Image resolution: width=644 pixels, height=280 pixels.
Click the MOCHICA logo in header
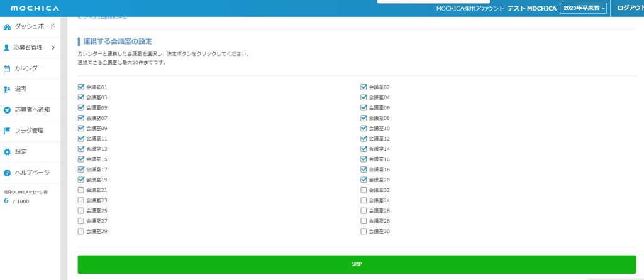[35, 8]
